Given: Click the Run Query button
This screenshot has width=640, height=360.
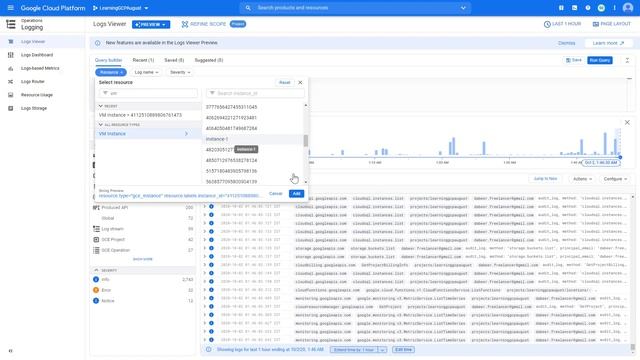Looking at the screenshot, I should [600, 60].
